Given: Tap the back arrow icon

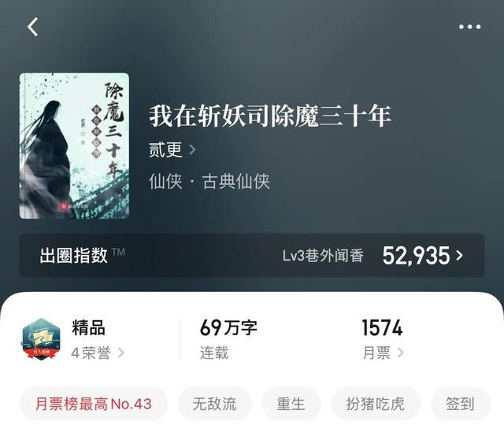Looking at the screenshot, I should tap(33, 27).
